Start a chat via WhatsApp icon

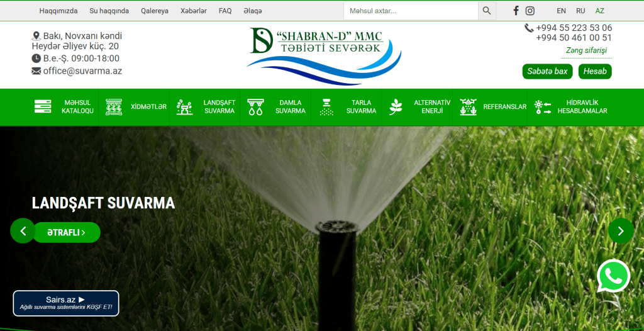click(613, 276)
